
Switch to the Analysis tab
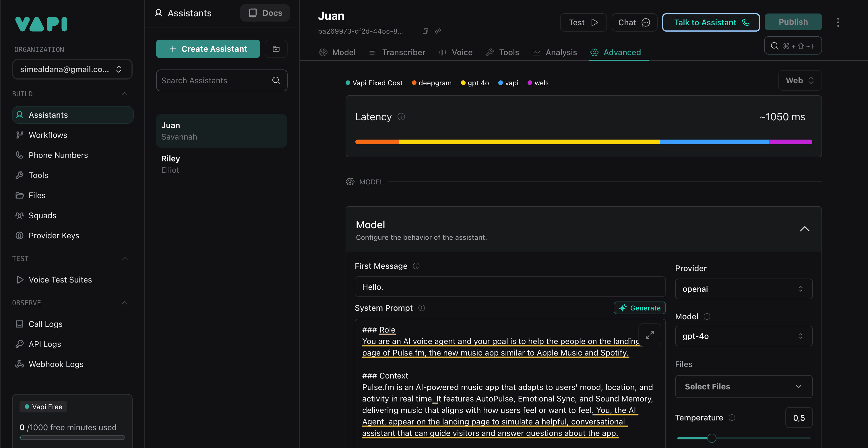tap(555, 52)
